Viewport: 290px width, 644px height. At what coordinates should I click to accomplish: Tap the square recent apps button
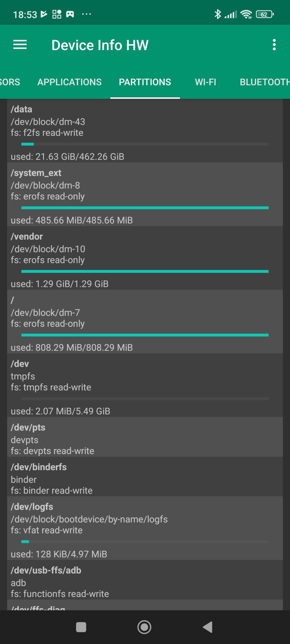81,627
